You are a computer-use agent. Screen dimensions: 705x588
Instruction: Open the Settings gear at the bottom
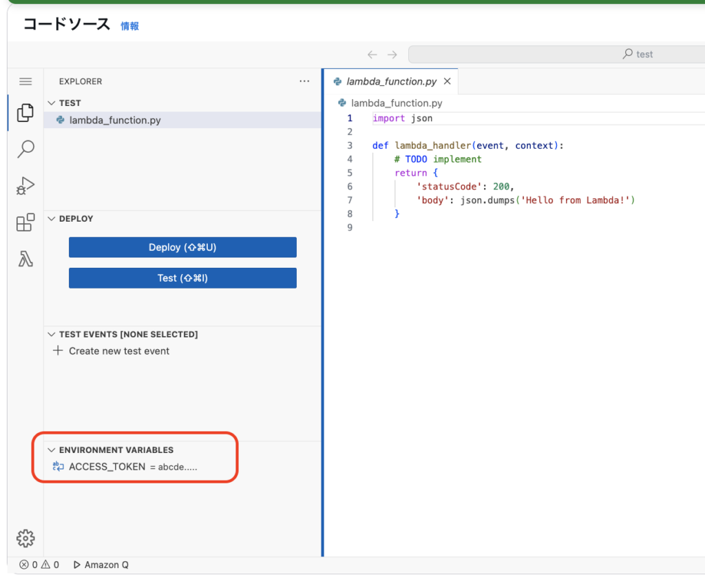point(25,538)
